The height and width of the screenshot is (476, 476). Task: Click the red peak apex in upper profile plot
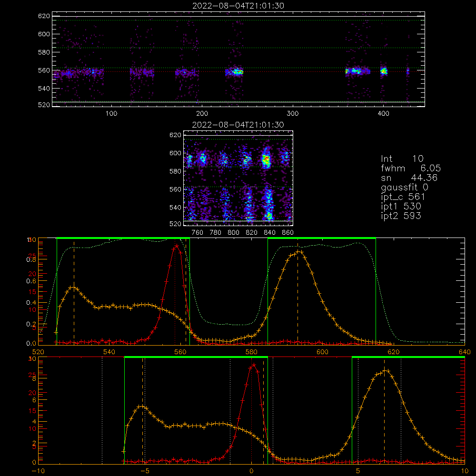(177, 245)
